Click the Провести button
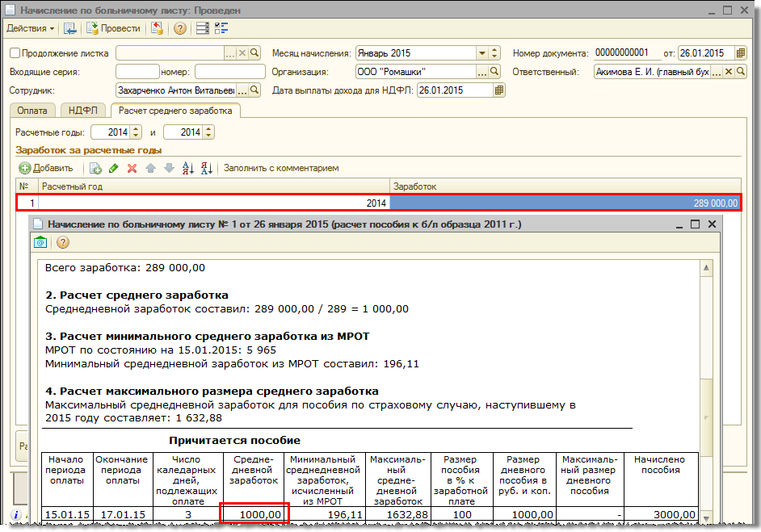This screenshot has height=532, width=761. click(113, 28)
